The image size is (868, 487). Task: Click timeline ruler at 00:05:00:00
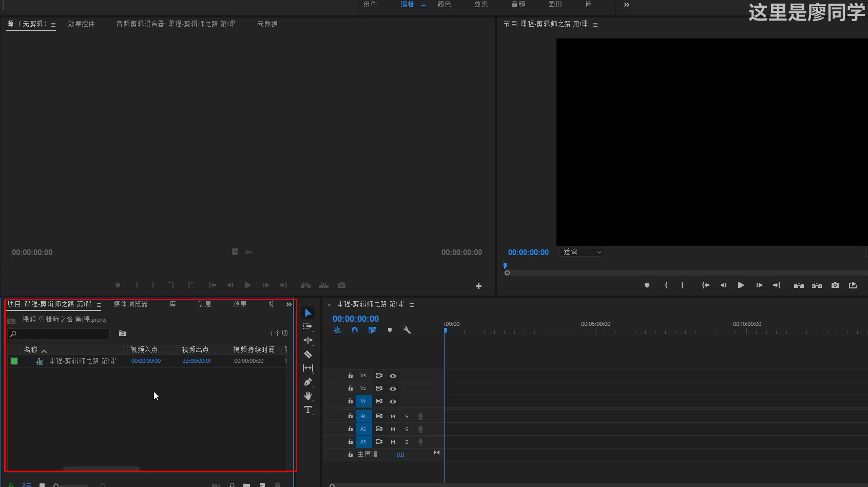pos(595,324)
